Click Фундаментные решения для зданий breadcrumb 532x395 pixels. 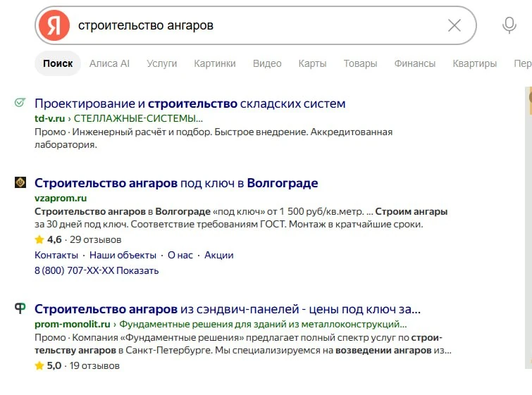point(263,324)
